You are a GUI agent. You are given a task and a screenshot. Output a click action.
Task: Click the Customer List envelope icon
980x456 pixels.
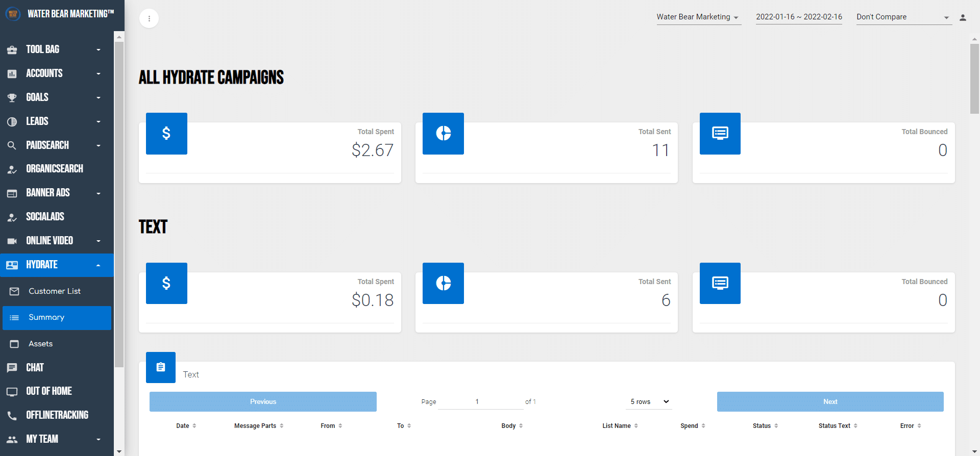point(14,291)
